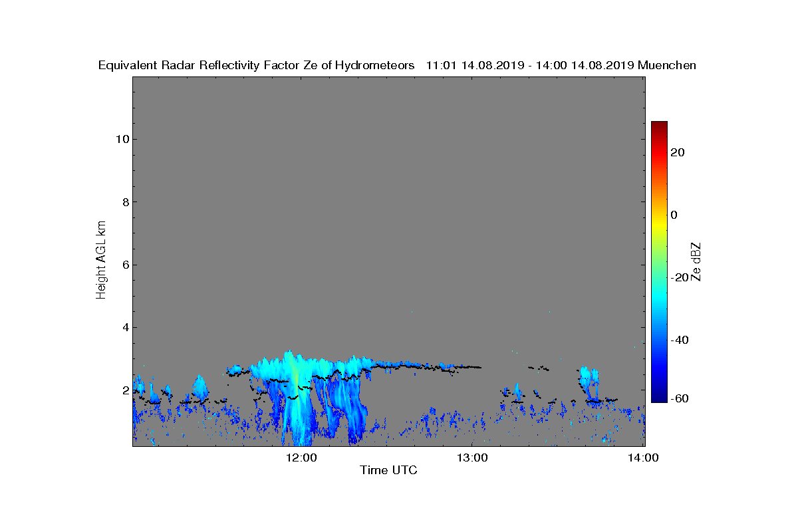The width and height of the screenshot is (798, 532).
Task: Click the small cloud echo near 13:40
Action: point(588,382)
